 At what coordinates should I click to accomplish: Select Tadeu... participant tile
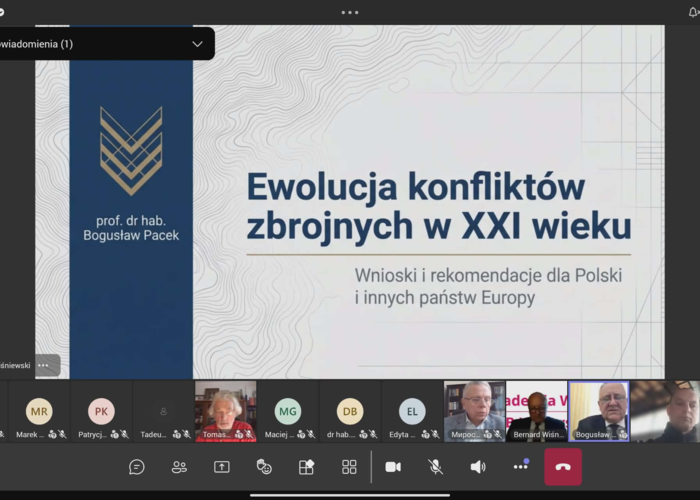coord(163,412)
